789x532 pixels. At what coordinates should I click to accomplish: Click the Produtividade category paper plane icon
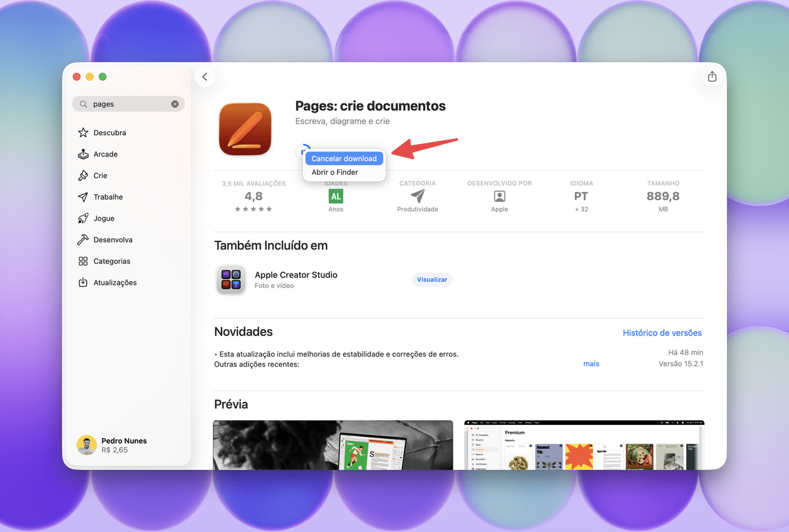(418, 196)
